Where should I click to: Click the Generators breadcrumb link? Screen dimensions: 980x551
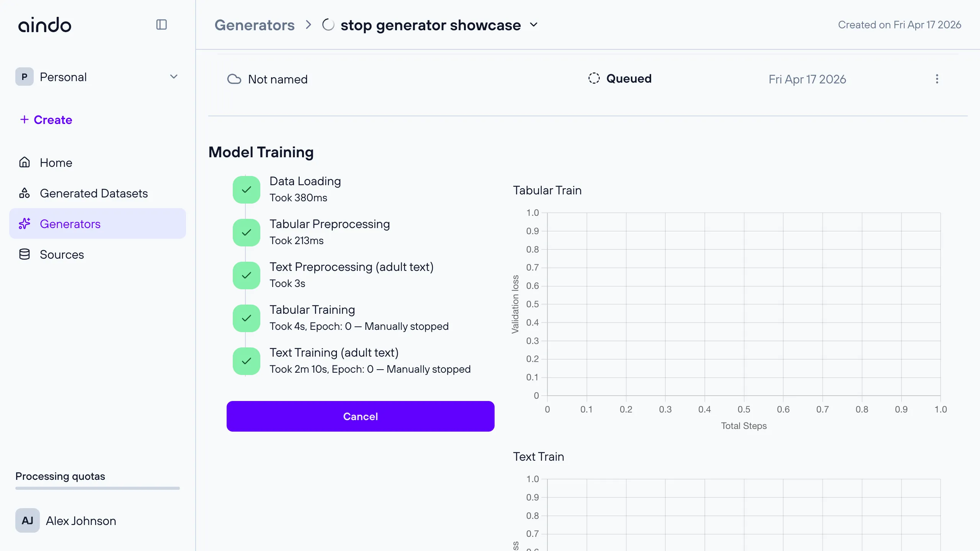point(255,25)
